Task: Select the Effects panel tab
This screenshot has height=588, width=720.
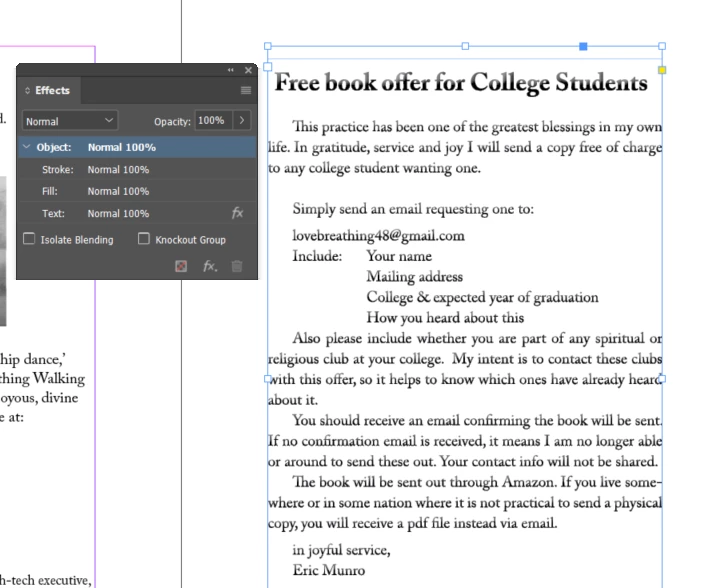Action: coord(50,90)
